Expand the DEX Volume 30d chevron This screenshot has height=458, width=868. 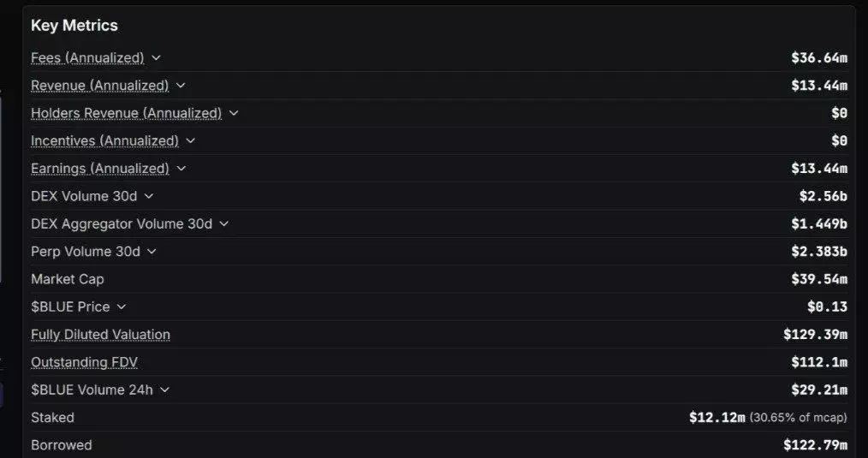149,196
